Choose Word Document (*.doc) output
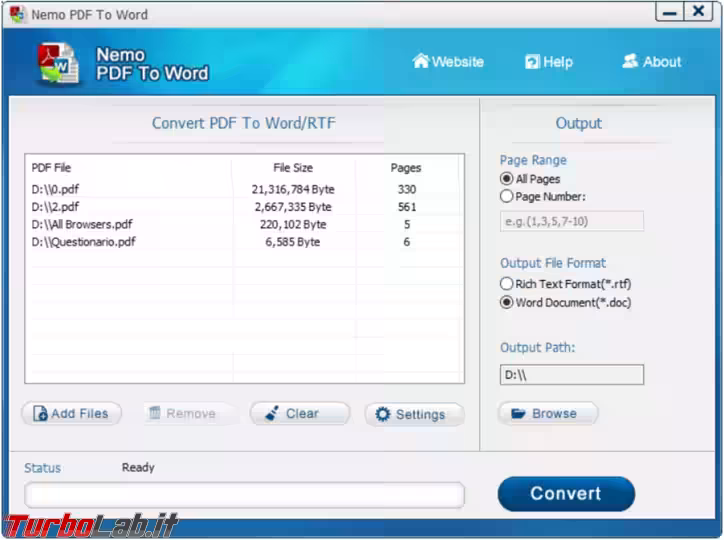The height and width of the screenshot is (540, 724). 565,303
